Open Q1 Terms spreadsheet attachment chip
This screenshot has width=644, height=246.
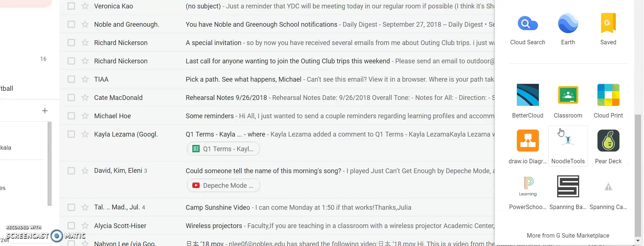[x=223, y=149]
